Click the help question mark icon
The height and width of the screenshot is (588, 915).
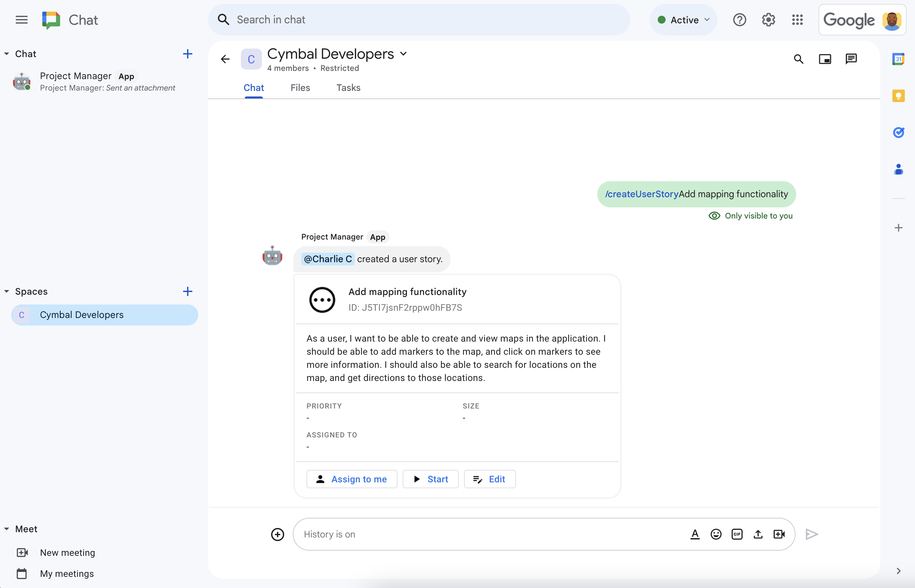tap(740, 20)
